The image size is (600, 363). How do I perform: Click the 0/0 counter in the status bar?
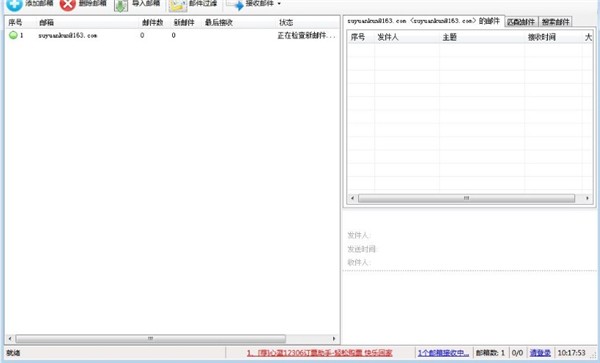(517, 353)
